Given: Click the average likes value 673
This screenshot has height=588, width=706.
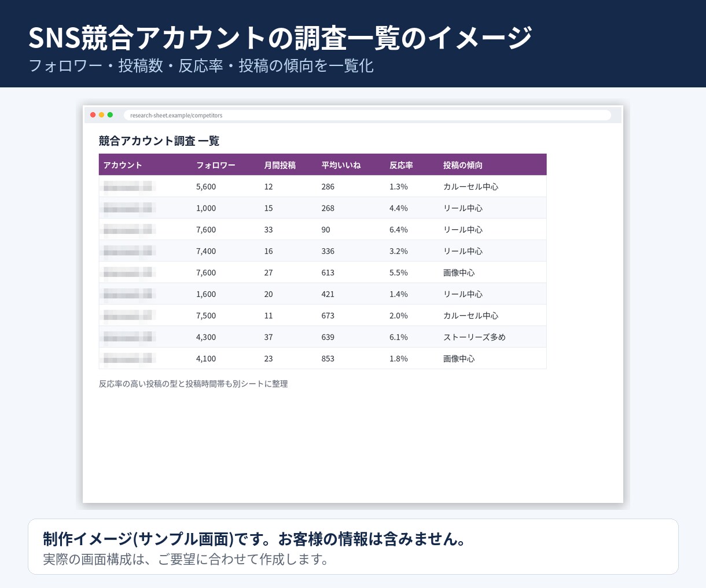Looking at the screenshot, I should tap(328, 315).
